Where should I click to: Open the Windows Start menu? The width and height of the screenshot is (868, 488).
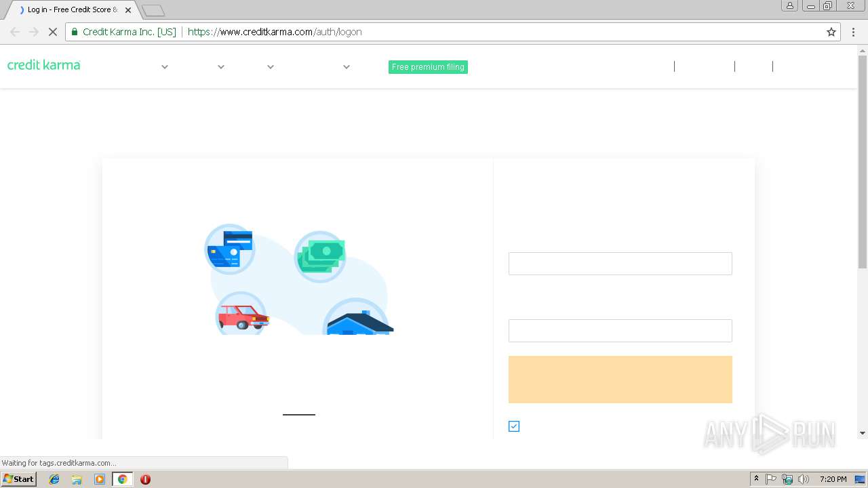18,479
